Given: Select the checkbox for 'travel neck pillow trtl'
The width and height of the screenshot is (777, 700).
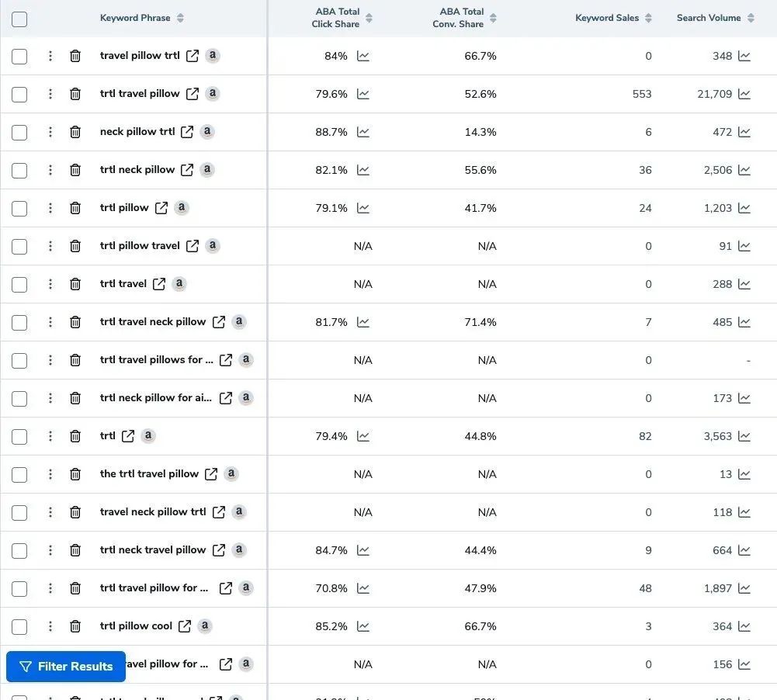Looking at the screenshot, I should click(x=19, y=512).
